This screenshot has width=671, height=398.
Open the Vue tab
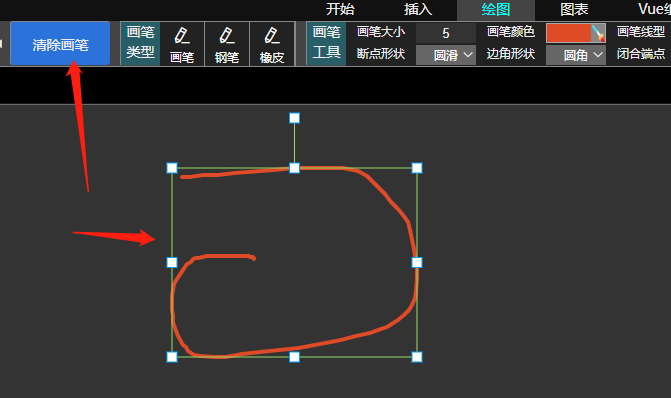tap(654, 9)
